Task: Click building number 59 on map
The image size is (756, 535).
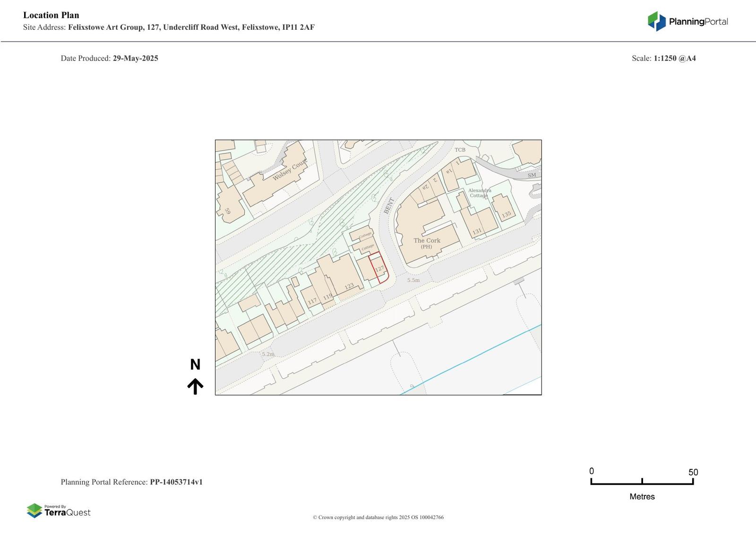Action: click(x=227, y=211)
